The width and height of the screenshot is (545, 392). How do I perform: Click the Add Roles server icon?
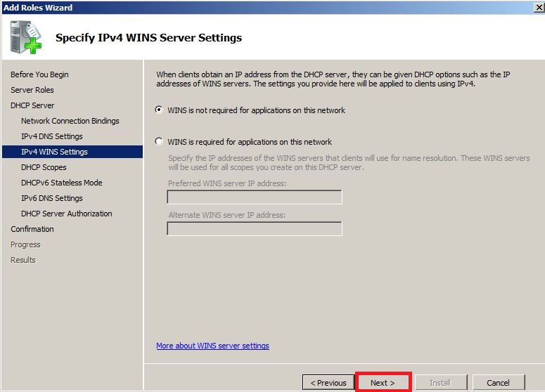tap(25, 37)
